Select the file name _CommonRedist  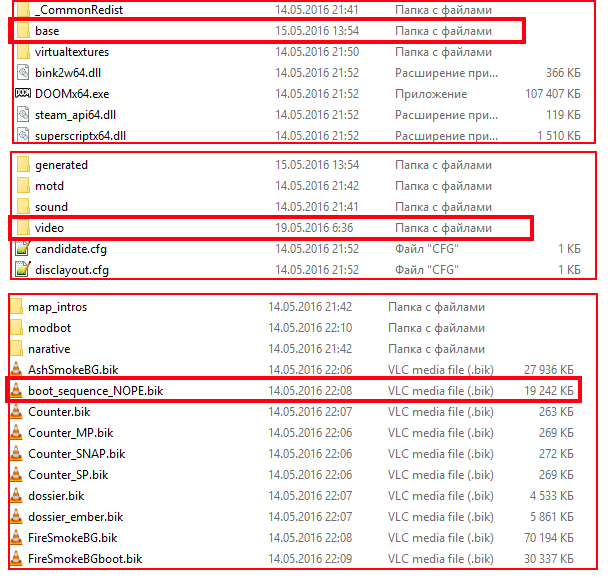[79, 10]
